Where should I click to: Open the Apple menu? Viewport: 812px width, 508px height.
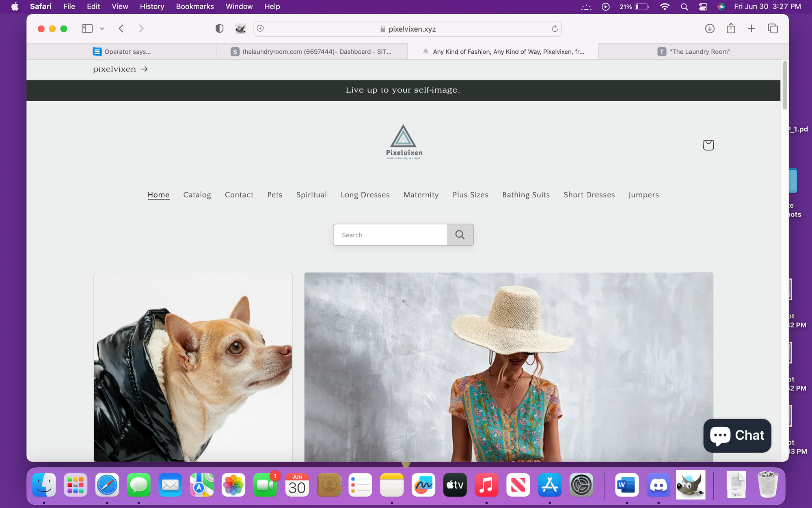(15, 7)
